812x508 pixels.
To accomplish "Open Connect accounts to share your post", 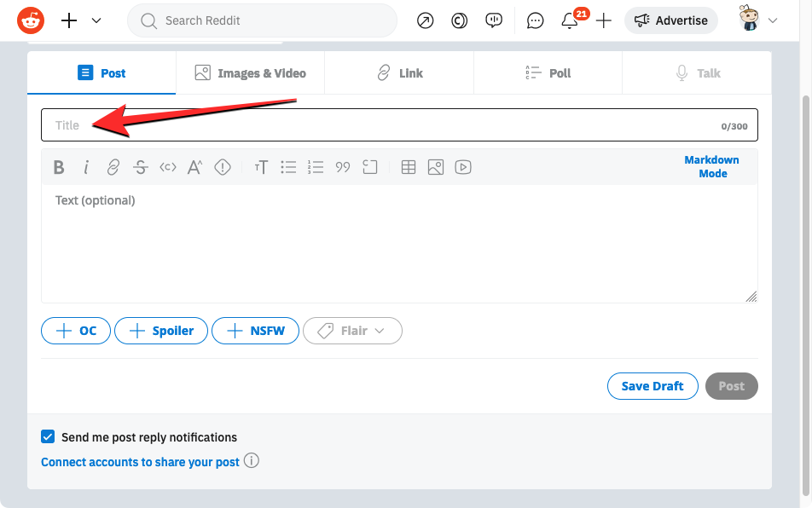I will point(140,462).
